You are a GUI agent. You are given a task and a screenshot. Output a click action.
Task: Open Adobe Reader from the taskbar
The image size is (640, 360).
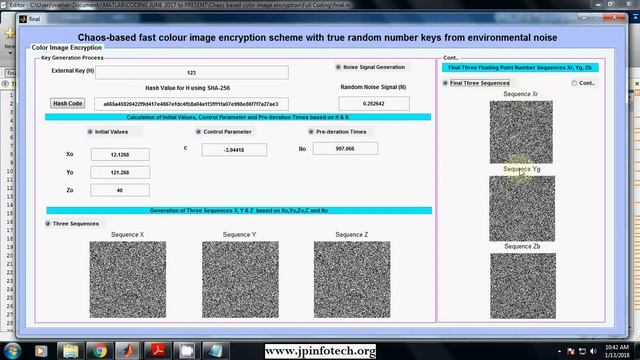(158, 351)
